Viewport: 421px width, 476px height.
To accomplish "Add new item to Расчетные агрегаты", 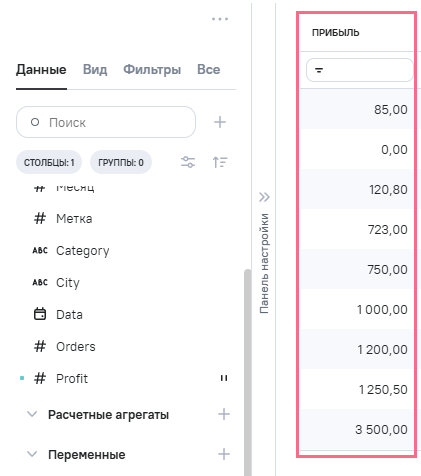I will [224, 414].
